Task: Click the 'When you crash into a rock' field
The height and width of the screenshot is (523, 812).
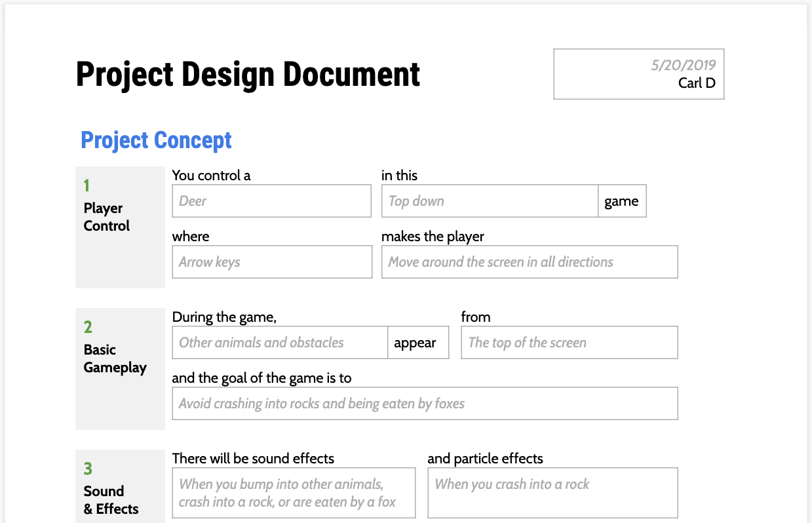Action: pos(552,493)
